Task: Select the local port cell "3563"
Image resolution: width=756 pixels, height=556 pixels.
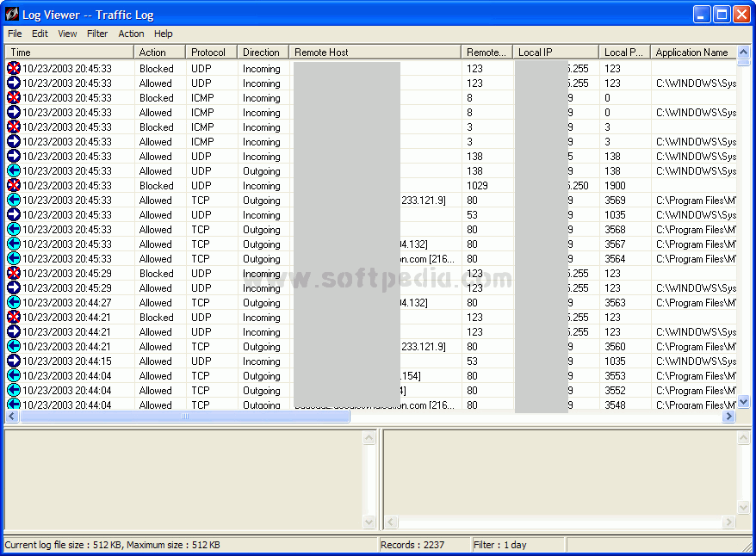Action: pos(615,303)
